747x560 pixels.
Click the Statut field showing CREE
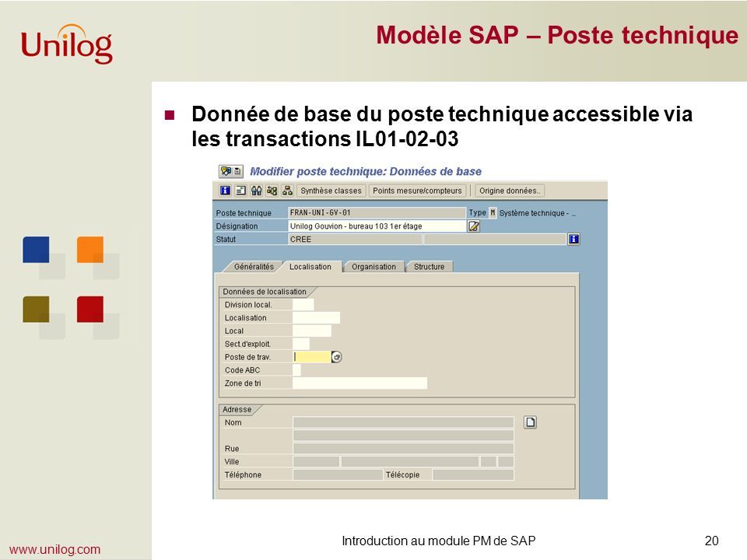[x=355, y=239]
